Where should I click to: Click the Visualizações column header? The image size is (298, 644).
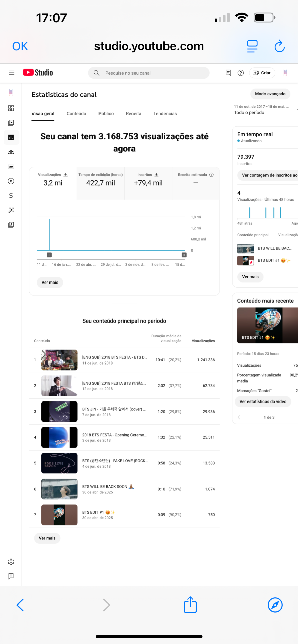pos(203,341)
